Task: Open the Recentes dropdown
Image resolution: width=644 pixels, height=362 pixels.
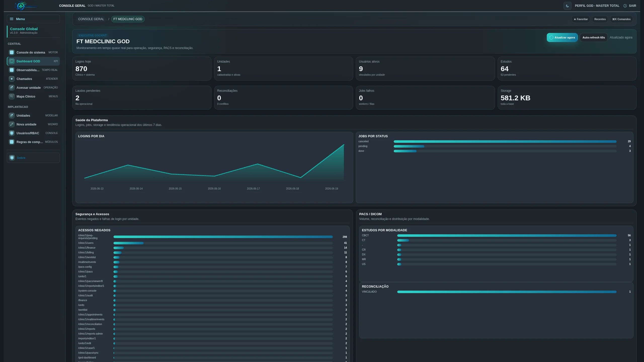Action: (x=600, y=19)
